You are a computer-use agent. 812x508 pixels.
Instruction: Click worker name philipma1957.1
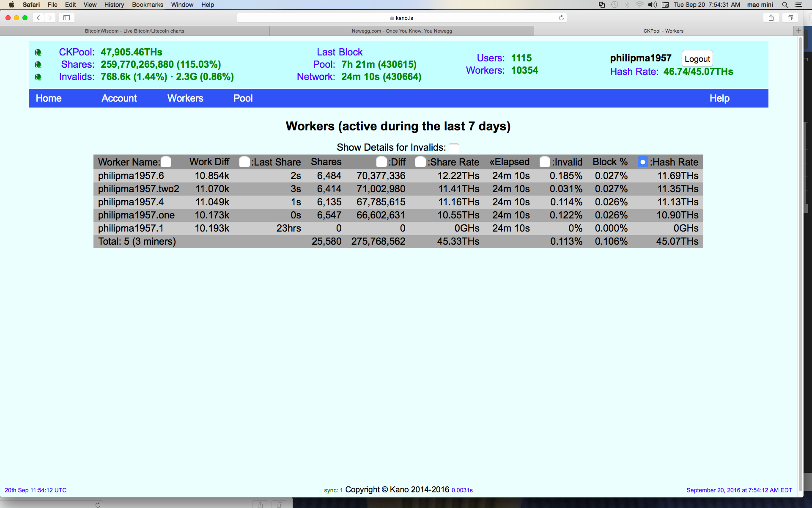click(x=131, y=228)
